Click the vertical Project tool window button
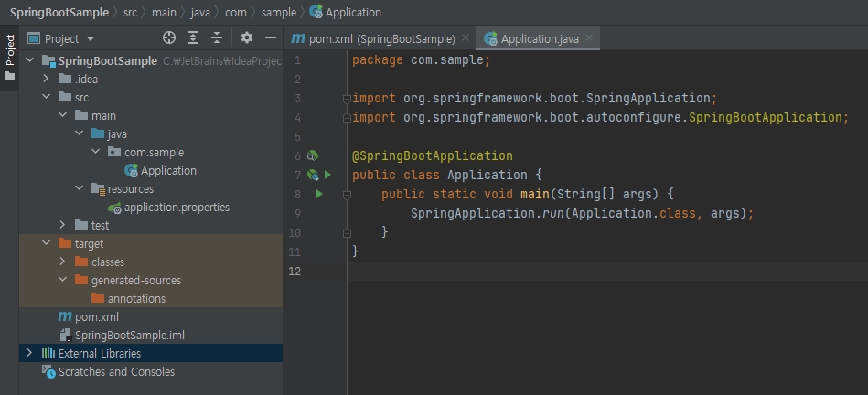The width and height of the screenshot is (868, 395). tap(9, 57)
